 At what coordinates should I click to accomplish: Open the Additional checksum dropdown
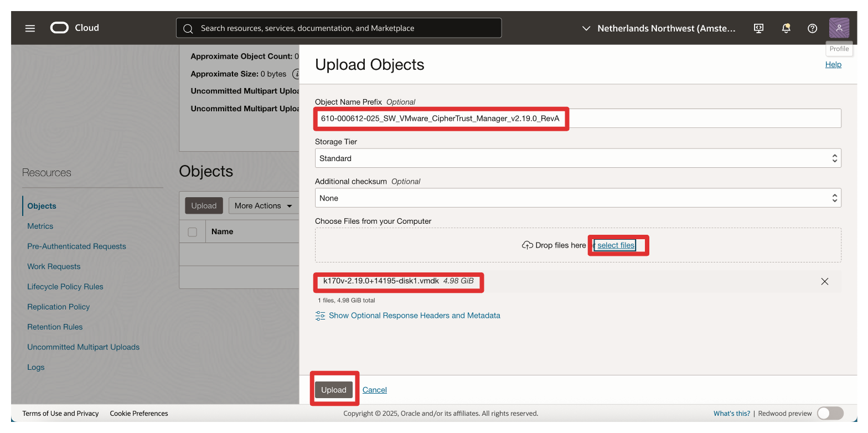577,198
